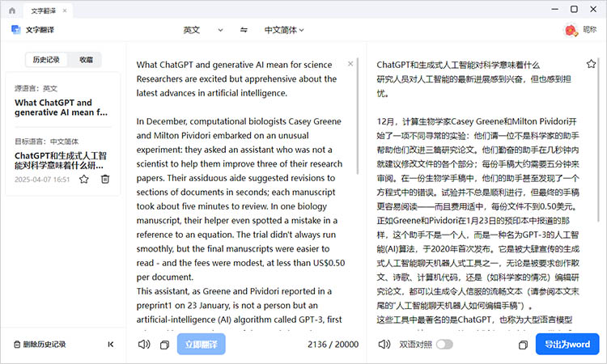Click the Chinese translation text area

click(478, 193)
